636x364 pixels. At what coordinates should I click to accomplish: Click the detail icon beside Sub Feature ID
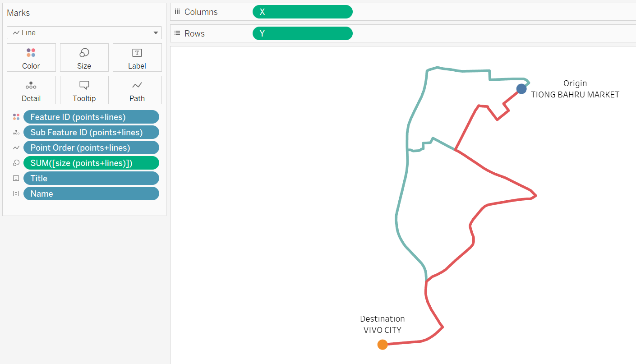pyautogui.click(x=16, y=132)
